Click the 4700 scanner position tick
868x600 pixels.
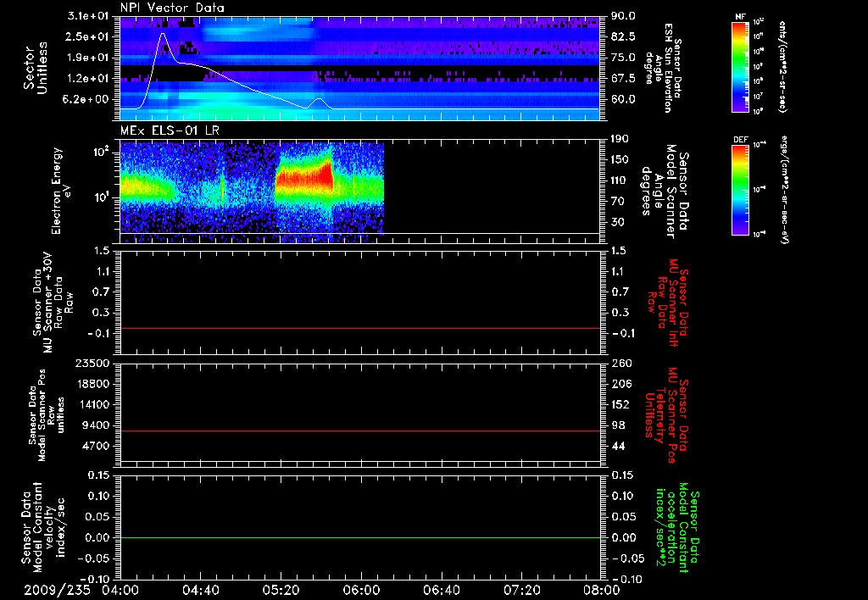97,446
